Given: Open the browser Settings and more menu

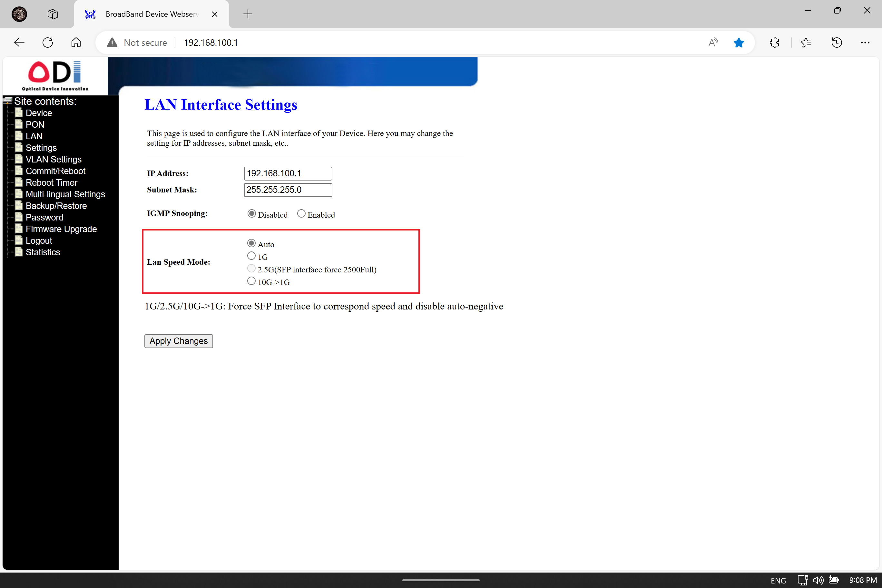Looking at the screenshot, I should 865,42.
